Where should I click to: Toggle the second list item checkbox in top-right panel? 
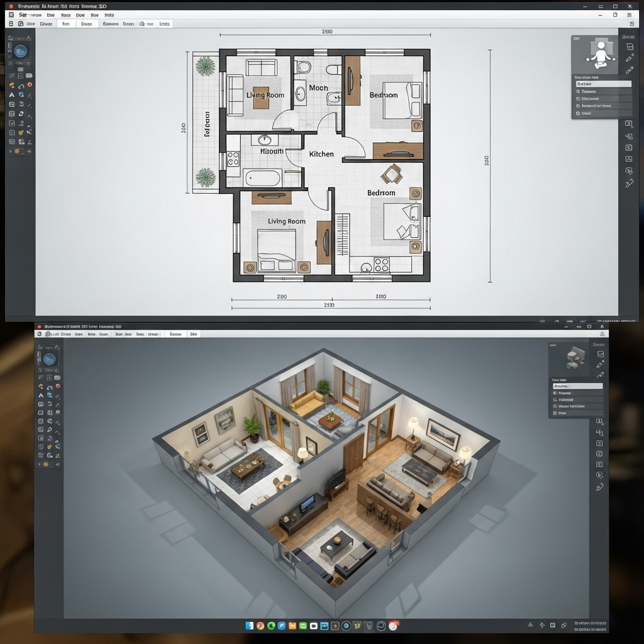578,91
